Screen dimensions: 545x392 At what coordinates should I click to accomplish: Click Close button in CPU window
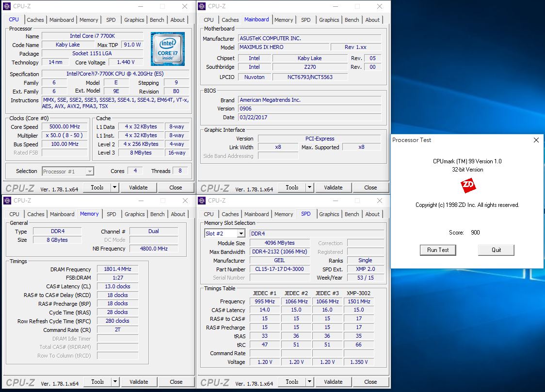pyautogui.click(x=176, y=188)
